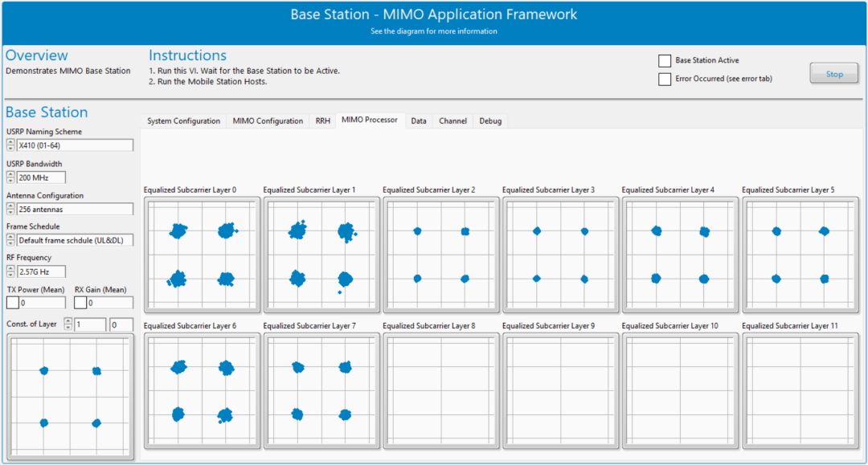Open the MIMO Configuration tab

(x=268, y=120)
